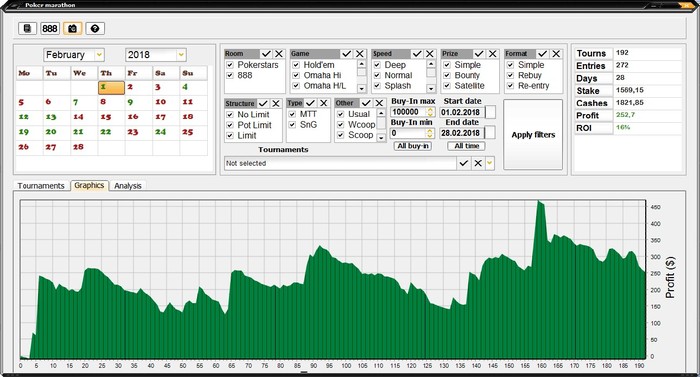Click the Buy-In max value field

pos(408,112)
